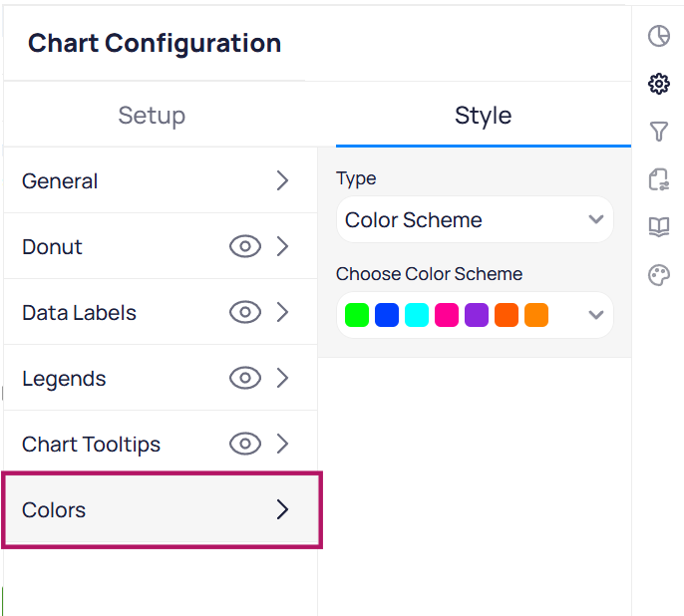Viewport: 684px width, 616px height.
Task: Switch to the Setup tab
Action: click(152, 116)
